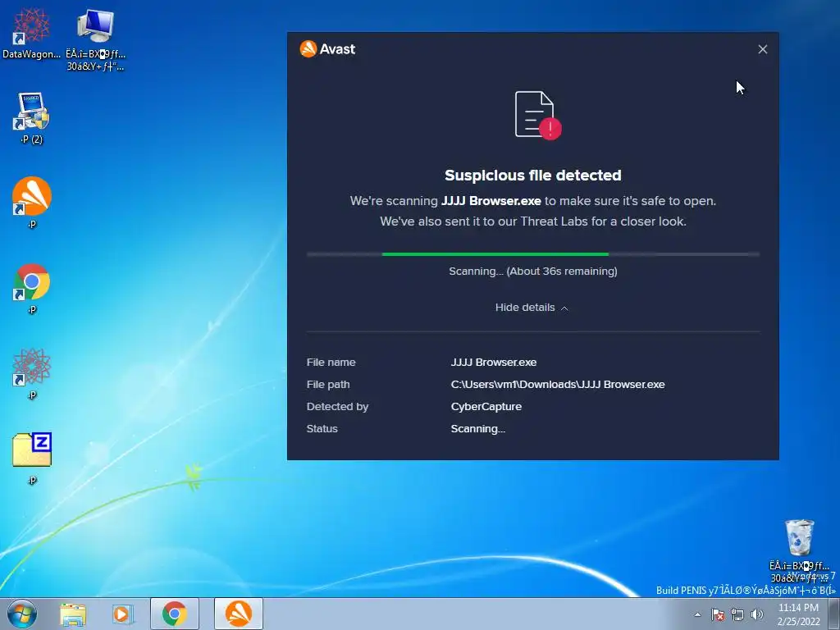Image resolution: width=840 pixels, height=630 pixels.
Task: Click the 'Suspicious file detected' heading
Action: coord(533,176)
